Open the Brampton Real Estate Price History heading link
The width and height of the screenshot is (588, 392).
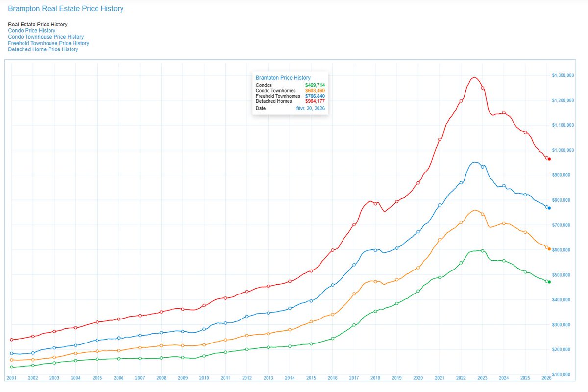[66, 9]
